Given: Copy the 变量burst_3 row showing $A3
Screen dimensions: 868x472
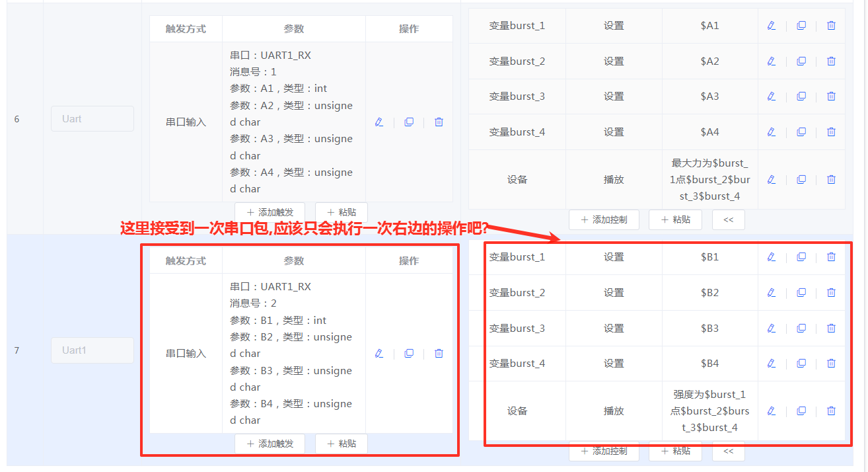Looking at the screenshot, I should pyautogui.click(x=801, y=96).
